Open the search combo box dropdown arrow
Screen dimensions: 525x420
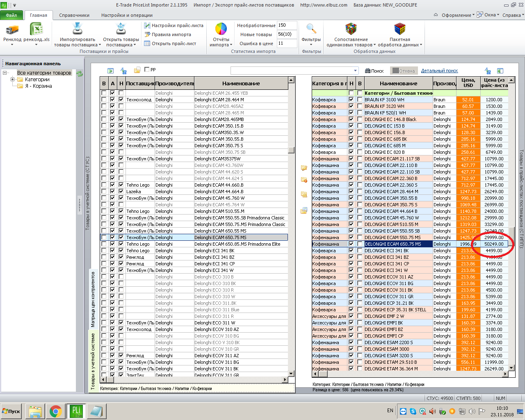pyautogui.click(x=355, y=71)
